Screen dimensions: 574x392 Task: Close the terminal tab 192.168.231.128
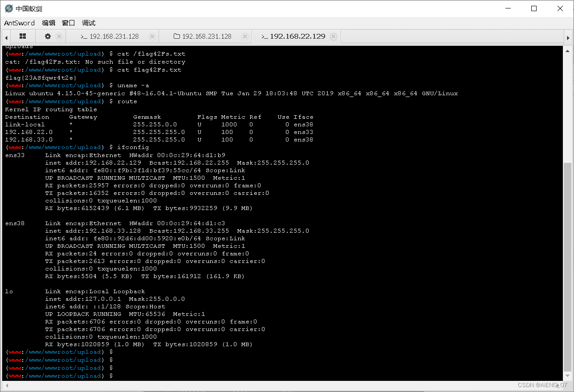(x=152, y=36)
